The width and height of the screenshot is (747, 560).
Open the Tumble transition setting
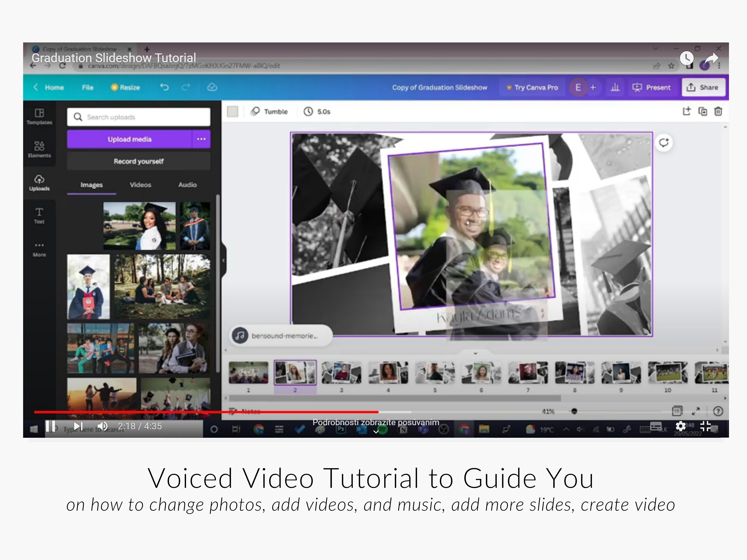pyautogui.click(x=269, y=112)
